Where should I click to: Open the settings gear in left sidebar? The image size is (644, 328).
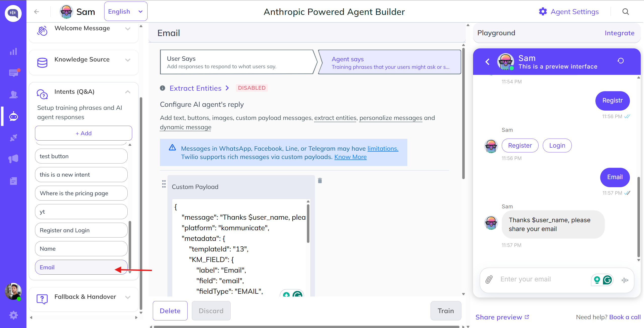(14, 315)
